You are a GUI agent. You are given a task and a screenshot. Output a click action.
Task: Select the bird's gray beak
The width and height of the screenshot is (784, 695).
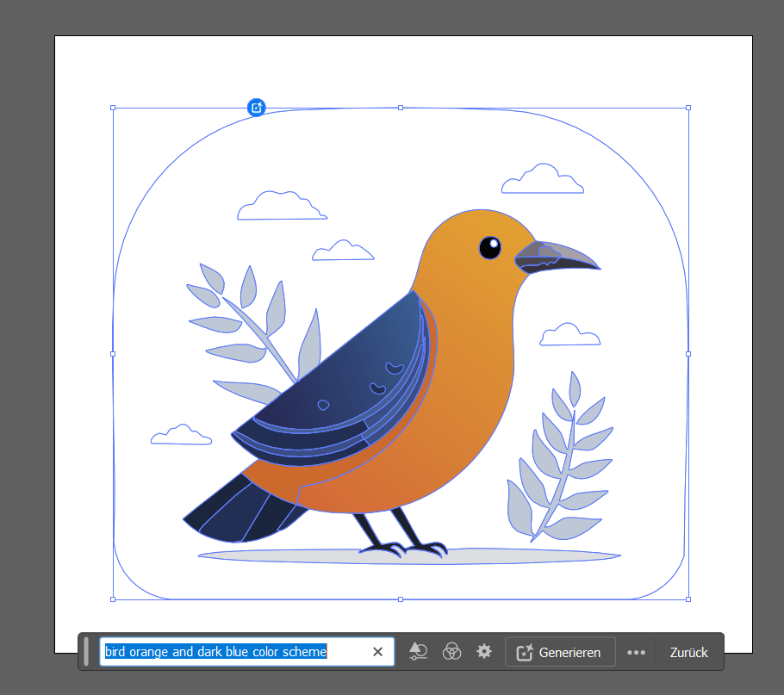tap(556, 257)
